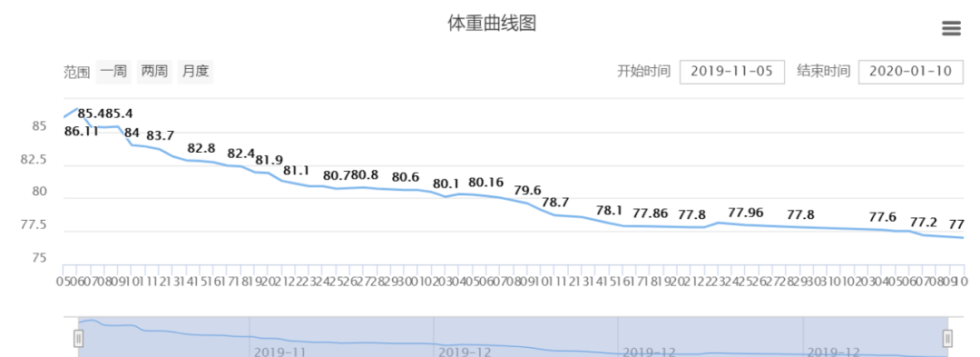
Task: Click the 79.6 data label
Action: [x=527, y=190]
